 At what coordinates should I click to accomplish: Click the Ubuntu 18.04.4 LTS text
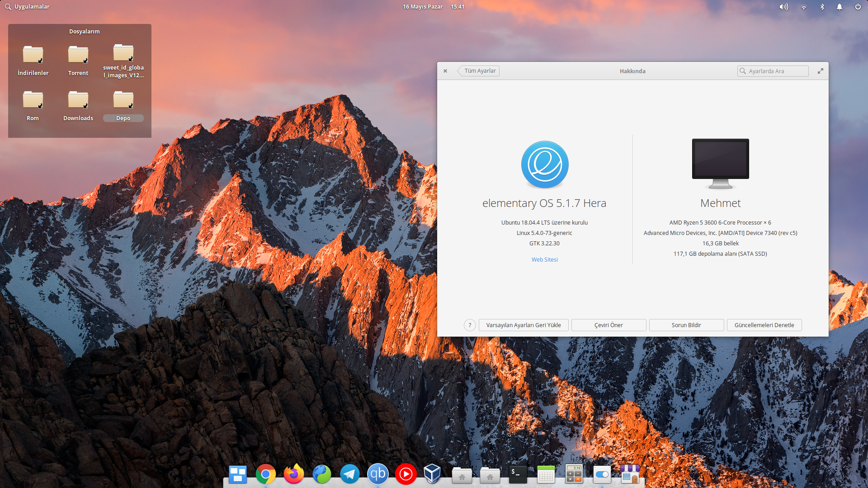[x=544, y=222]
